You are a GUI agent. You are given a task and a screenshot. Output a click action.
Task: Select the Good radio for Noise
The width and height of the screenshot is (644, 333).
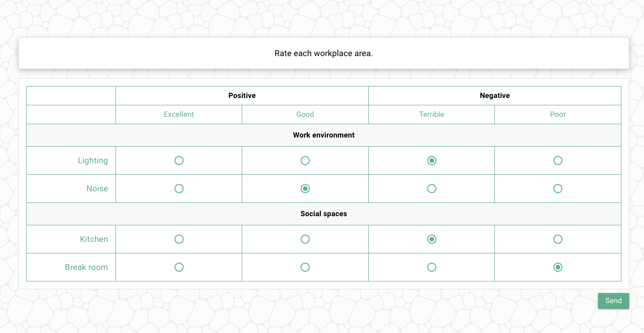point(305,189)
